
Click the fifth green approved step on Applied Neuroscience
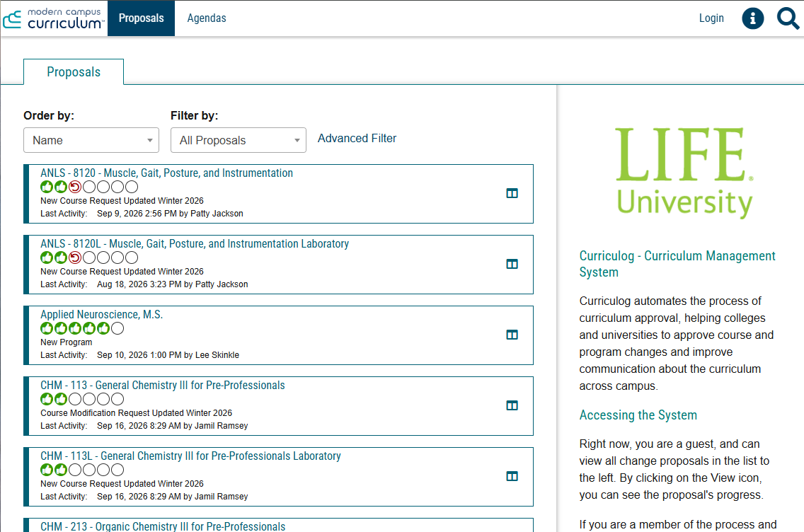(x=103, y=328)
